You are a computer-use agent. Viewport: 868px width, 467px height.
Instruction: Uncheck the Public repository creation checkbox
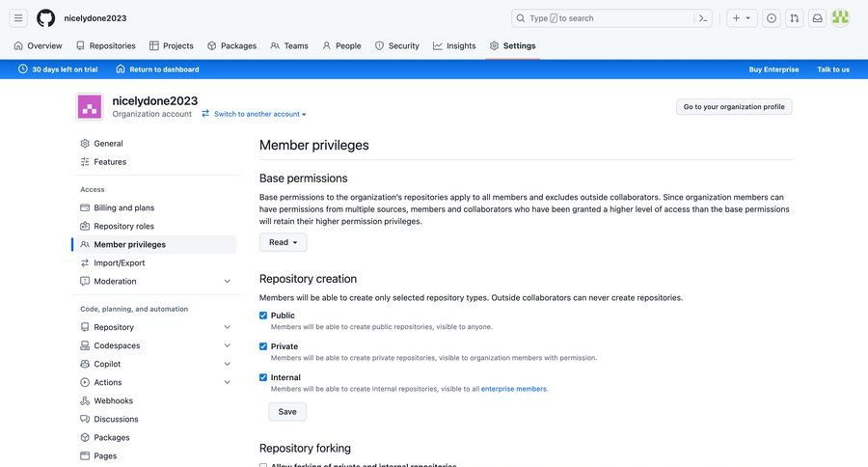pos(263,316)
